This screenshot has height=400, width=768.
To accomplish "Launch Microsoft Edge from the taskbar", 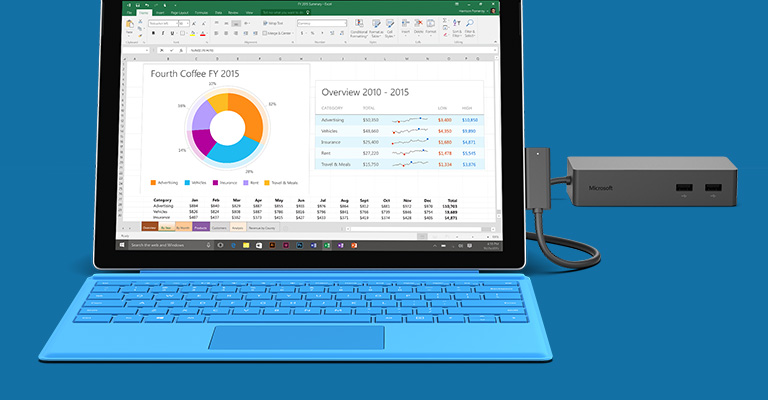I will [233, 245].
